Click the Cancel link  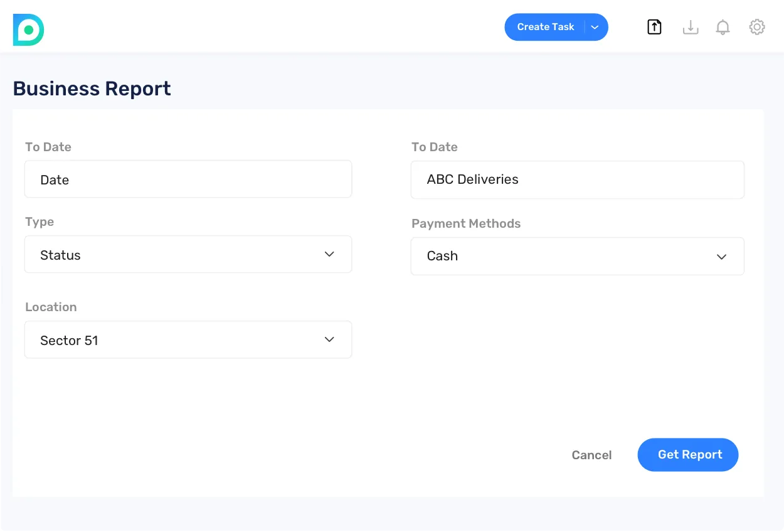[591, 455]
